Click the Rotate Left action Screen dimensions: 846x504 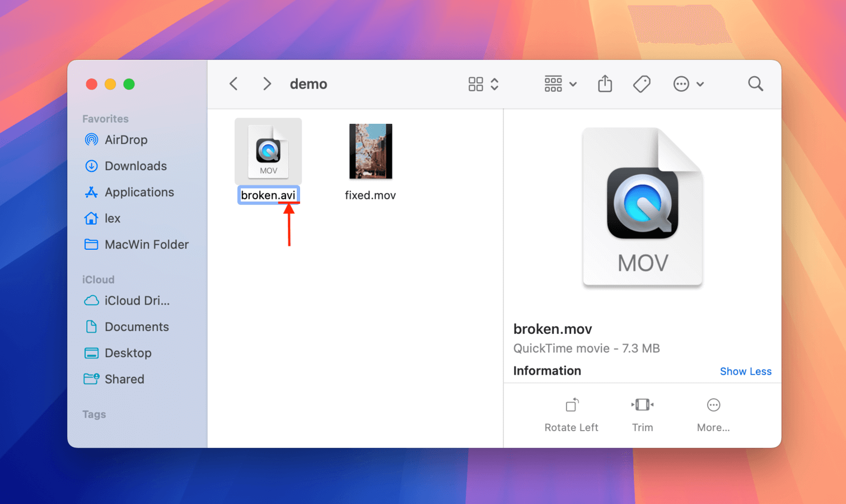coord(571,415)
